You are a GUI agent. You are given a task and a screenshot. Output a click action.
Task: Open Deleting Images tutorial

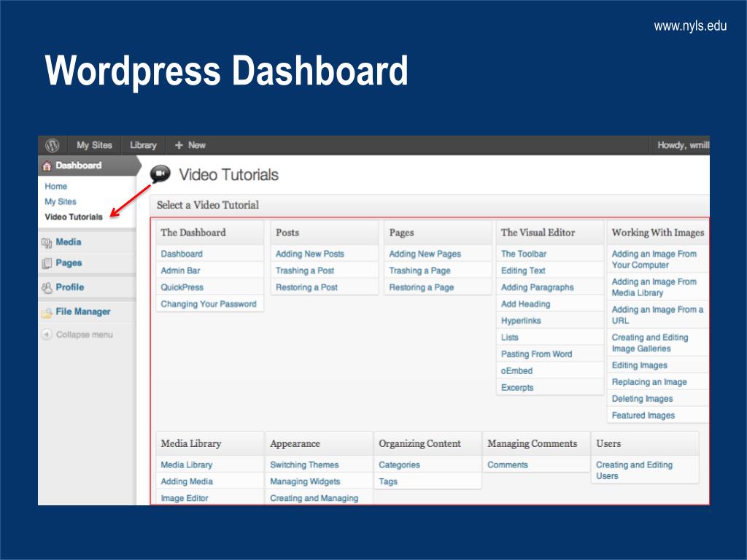click(642, 399)
